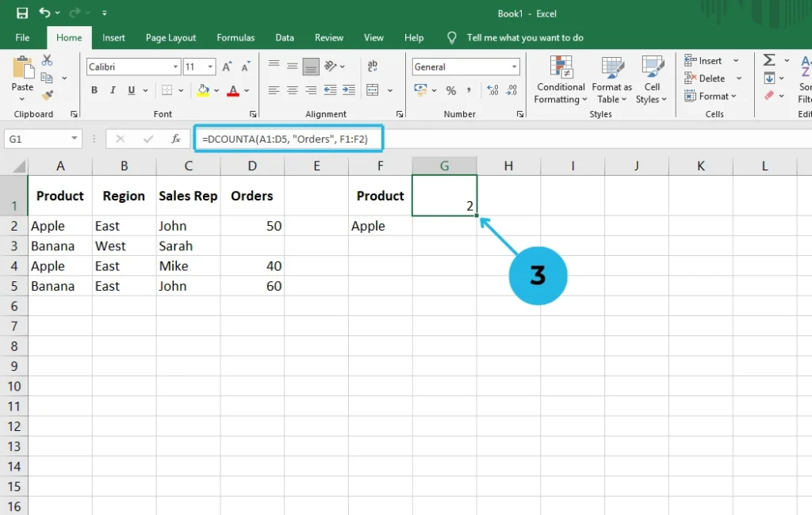This screenshot has width=812, height=515.
Task: Click the Align Left icon
Action: coord(274,90)
